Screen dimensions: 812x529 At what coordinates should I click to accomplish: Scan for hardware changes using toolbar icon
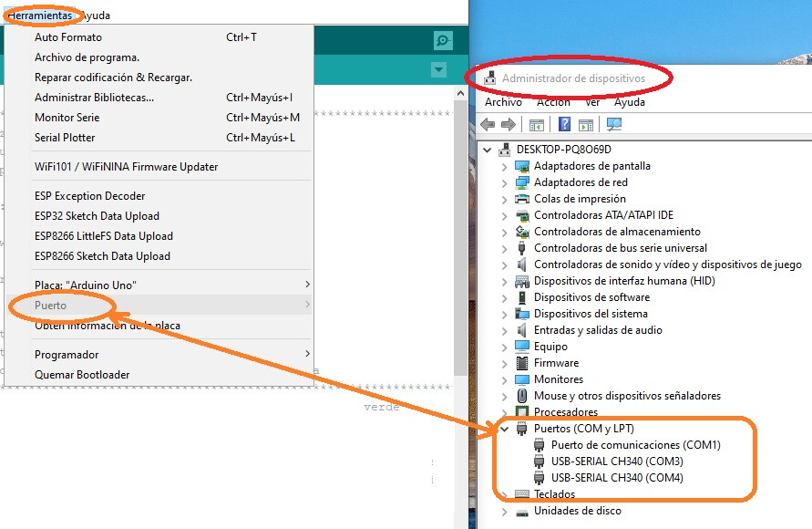(x=616, y=125)
